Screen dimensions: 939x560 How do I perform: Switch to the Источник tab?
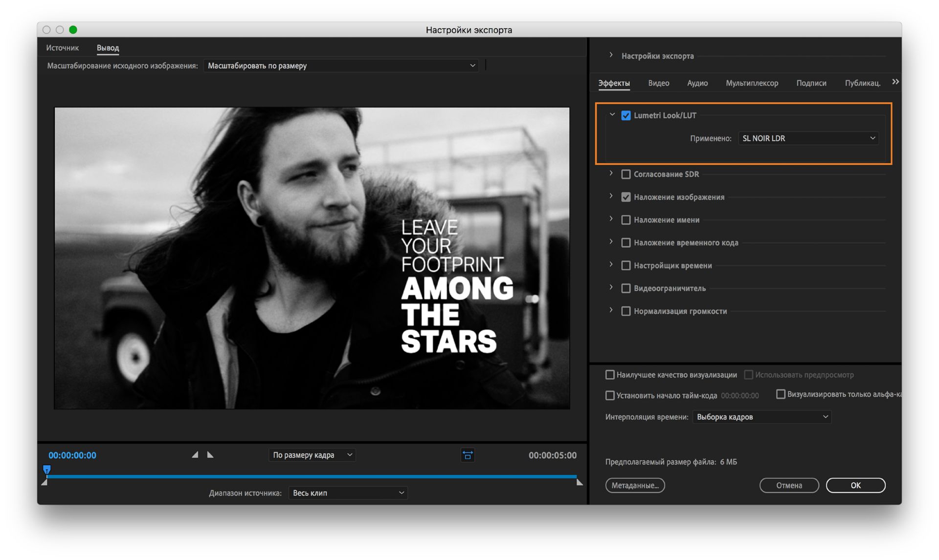[62, 48]
